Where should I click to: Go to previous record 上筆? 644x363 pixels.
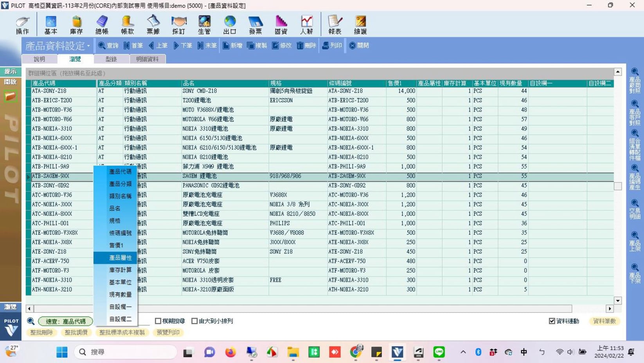point(158,46)
